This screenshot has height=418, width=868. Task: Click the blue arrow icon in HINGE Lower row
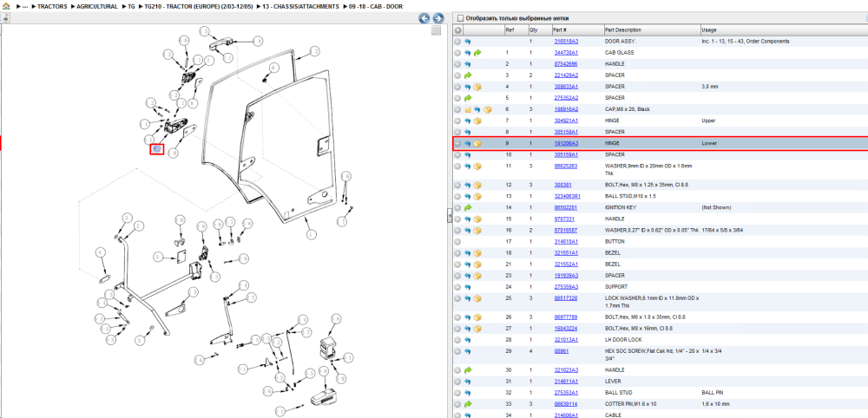467,143
